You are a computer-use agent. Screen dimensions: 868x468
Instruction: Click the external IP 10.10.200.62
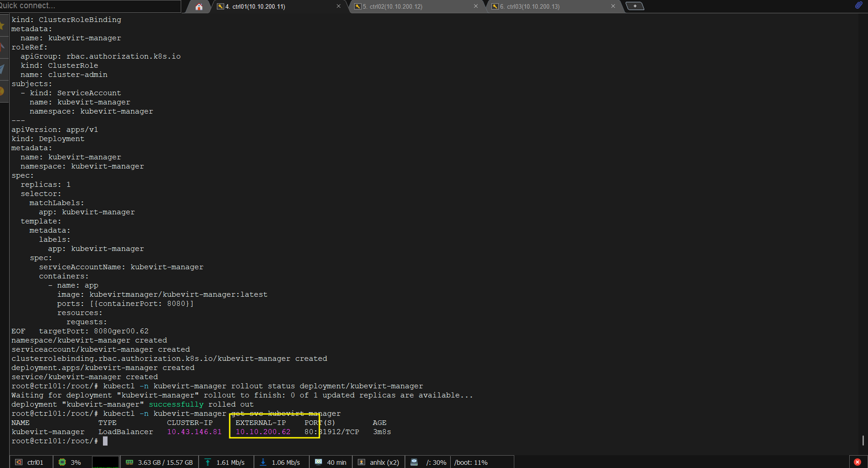tap(263, 432)
